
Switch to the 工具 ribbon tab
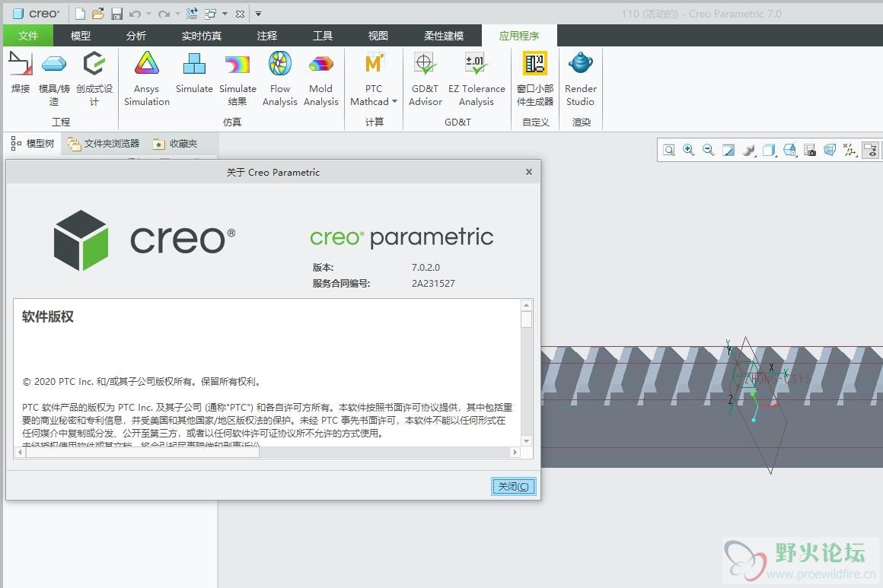click(323, 36)
